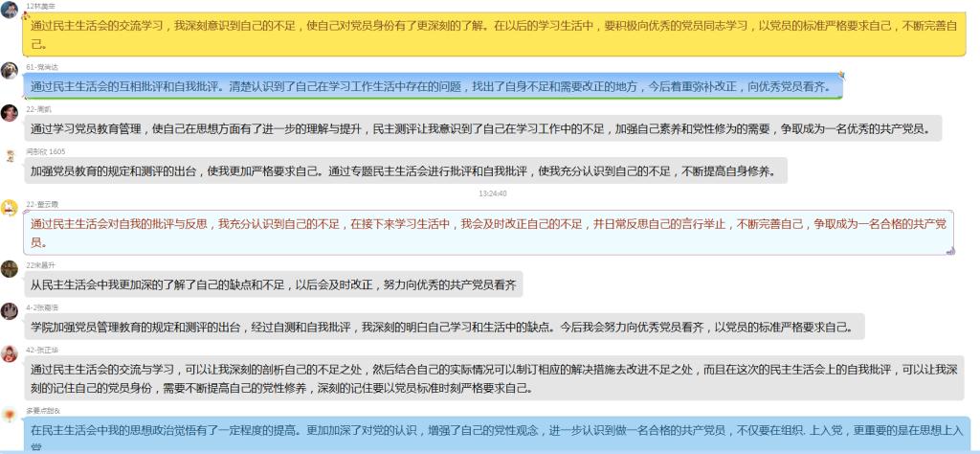Click the bottom blue bubble about 思想政治觉悟
Viewport: 980px width, 454px height.
tap(496, 435)
